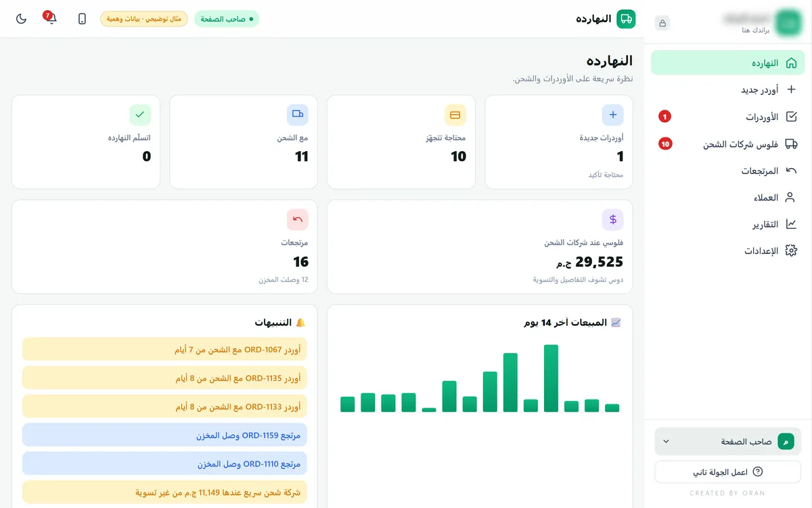Open الإعدادات in the sidebar

(728, 251)
